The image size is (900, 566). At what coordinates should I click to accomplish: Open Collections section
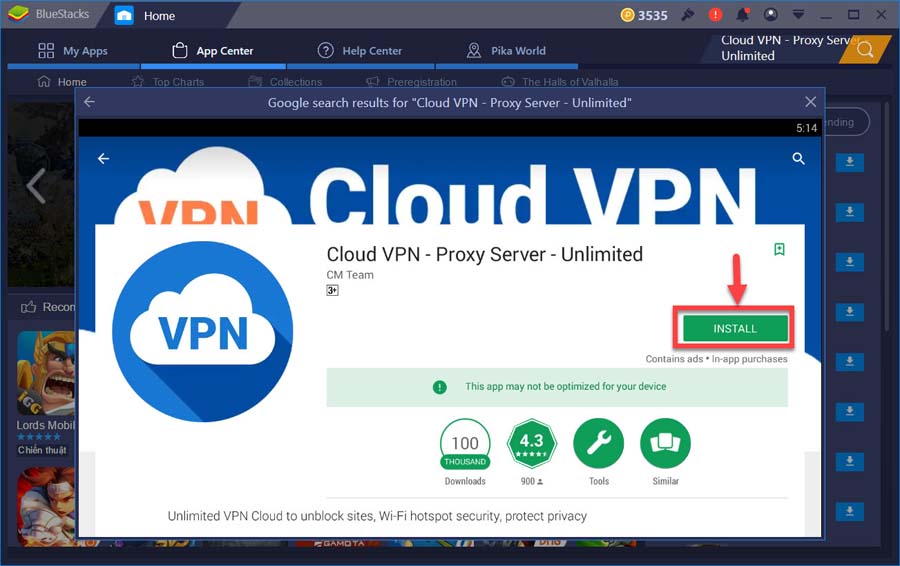point(285,82)
